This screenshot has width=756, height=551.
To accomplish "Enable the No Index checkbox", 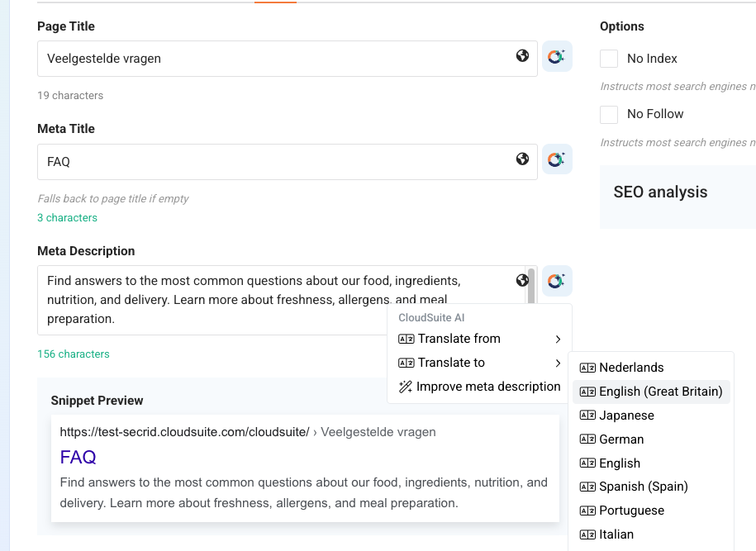I will coord(608,58).
